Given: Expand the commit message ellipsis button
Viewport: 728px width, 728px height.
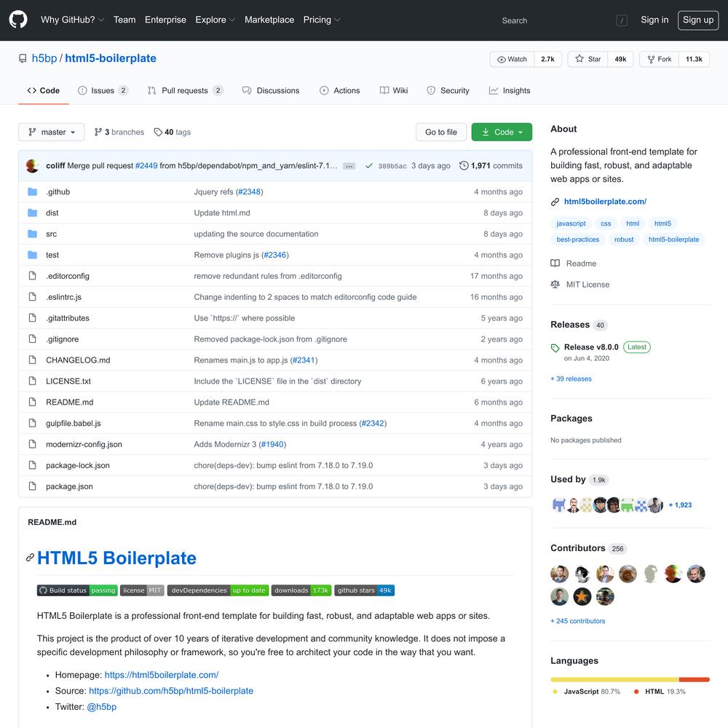Looking at the screenshot, I should click(349, 166).
